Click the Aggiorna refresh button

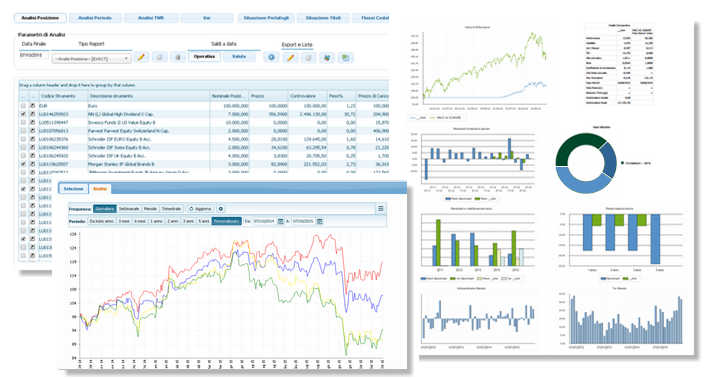[x=201, y=209]
